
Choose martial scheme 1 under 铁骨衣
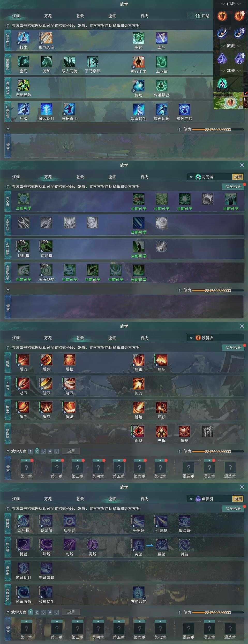pyautogui.click(x=31, y=451)
